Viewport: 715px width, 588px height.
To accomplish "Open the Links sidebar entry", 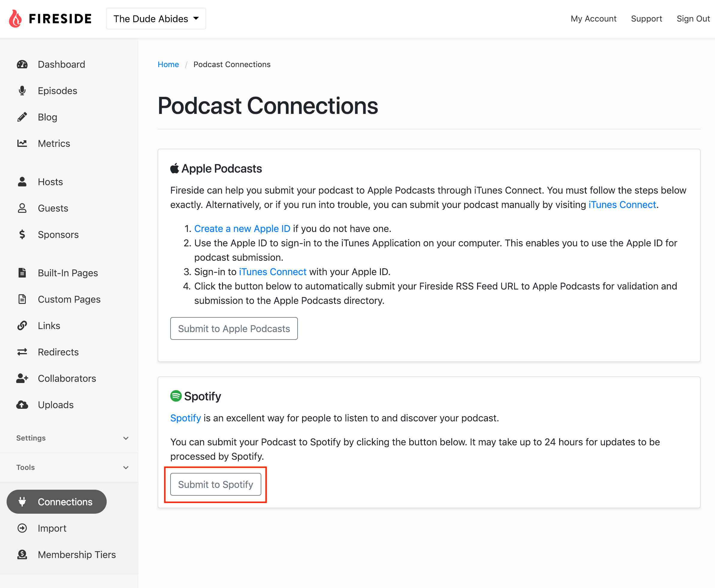I will point(49,325).
